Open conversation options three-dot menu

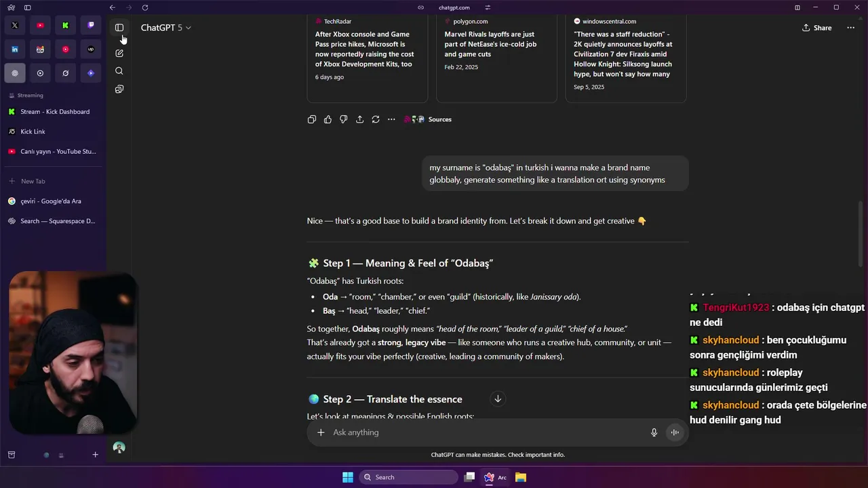851,28
